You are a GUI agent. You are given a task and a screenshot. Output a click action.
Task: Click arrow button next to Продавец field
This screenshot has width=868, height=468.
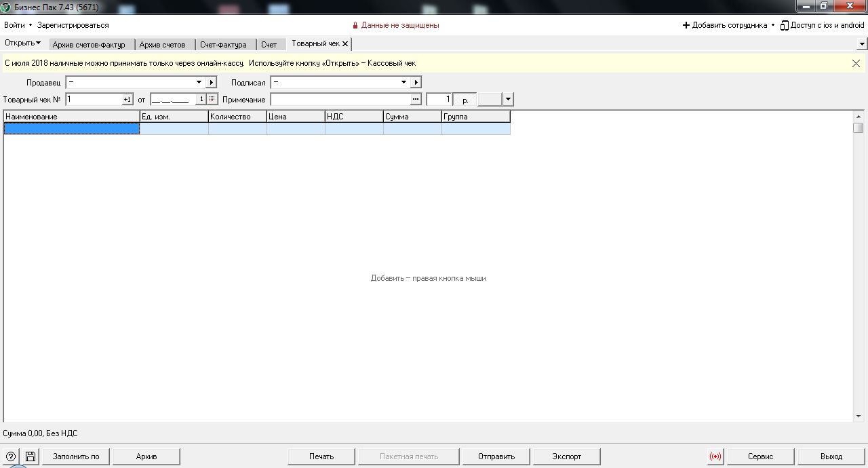(211, 82)
